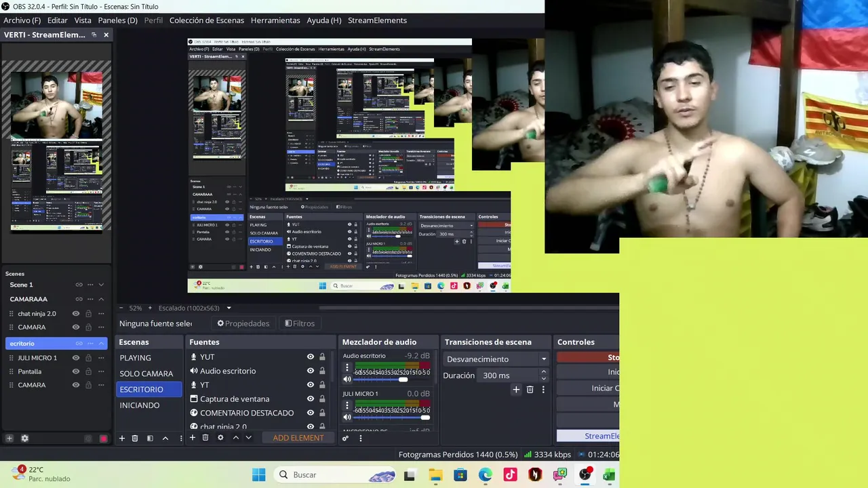This screenshot has height=488, width=868.
Task: Float the VERTI StreamElements dock panel
Action: pos(94,35)
